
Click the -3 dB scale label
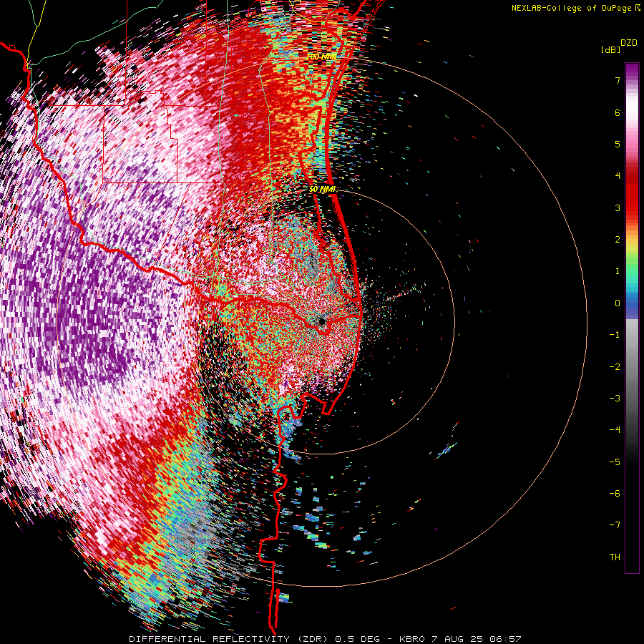coord(615,399)
